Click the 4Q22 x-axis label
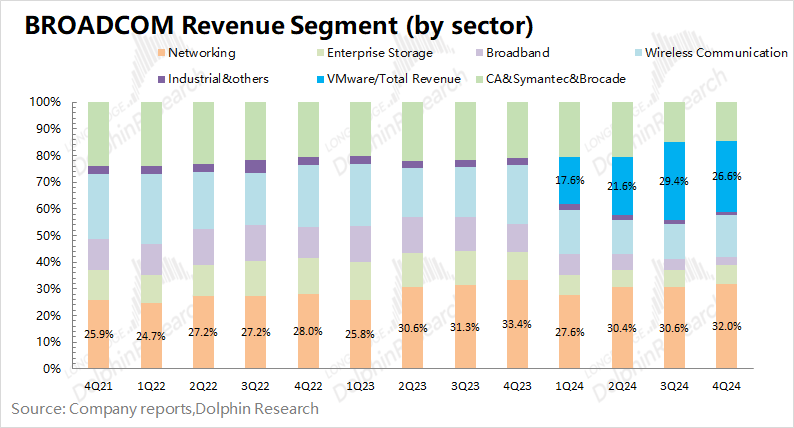 click(x=308, y=386)
